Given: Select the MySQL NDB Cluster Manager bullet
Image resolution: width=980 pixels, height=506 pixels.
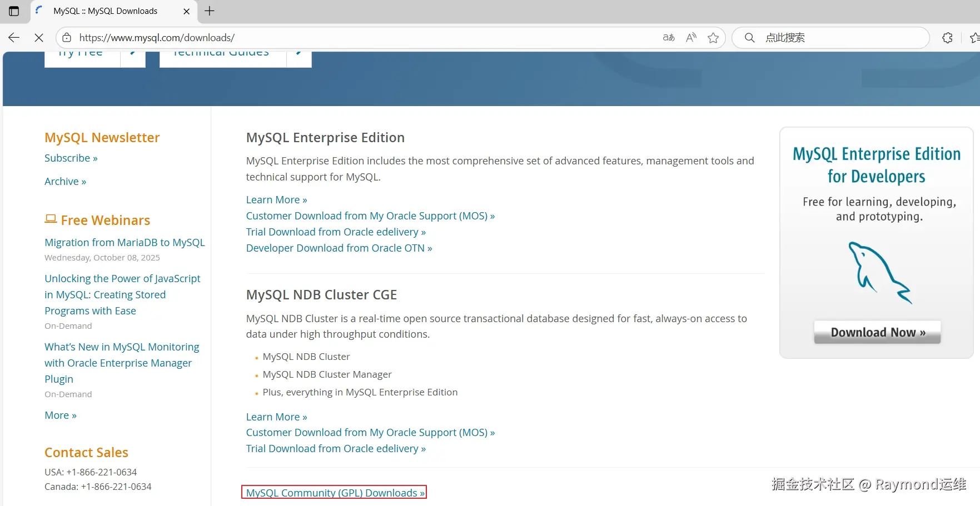Looking at the screenshot, I should (327, 375).
